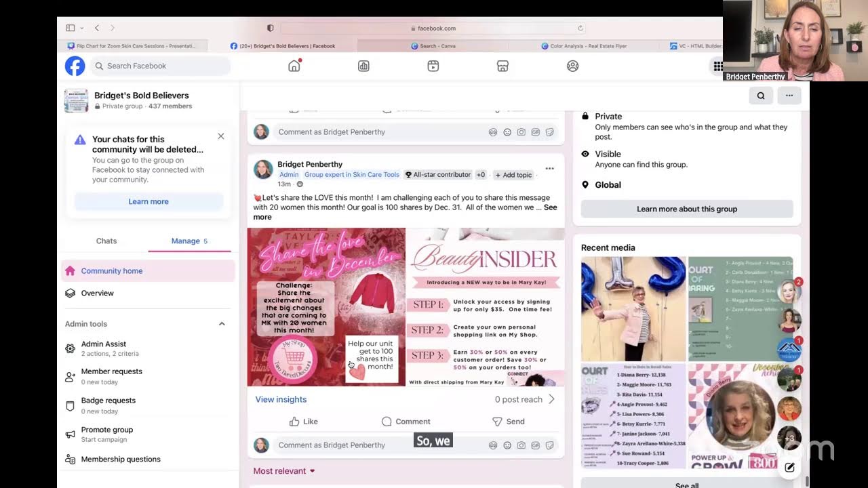
Task: Select the Bridget's Bold Believers Facebook browser tab
Action: click(283, 46)
